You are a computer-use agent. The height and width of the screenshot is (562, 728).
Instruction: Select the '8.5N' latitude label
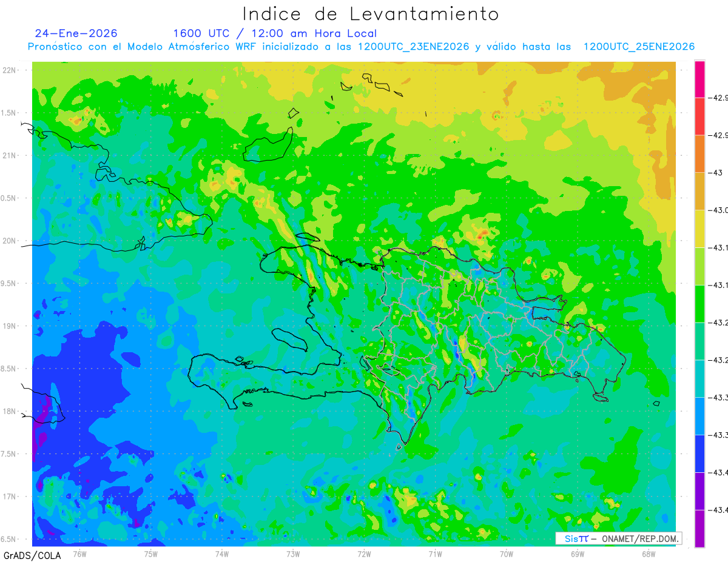coord(9,369)
